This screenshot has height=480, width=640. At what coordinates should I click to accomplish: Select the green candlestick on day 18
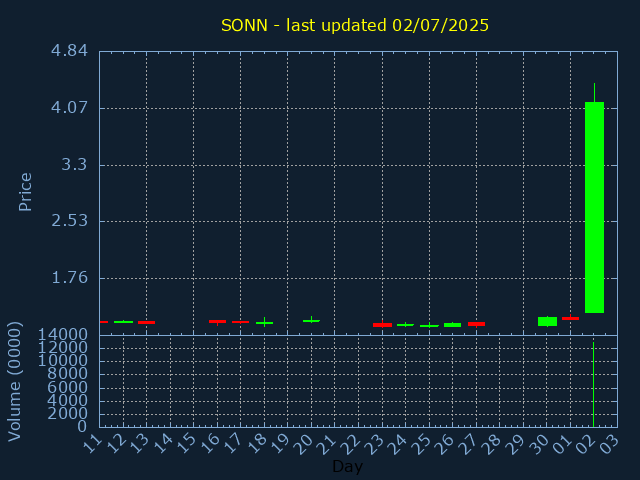tap(264, 323)
